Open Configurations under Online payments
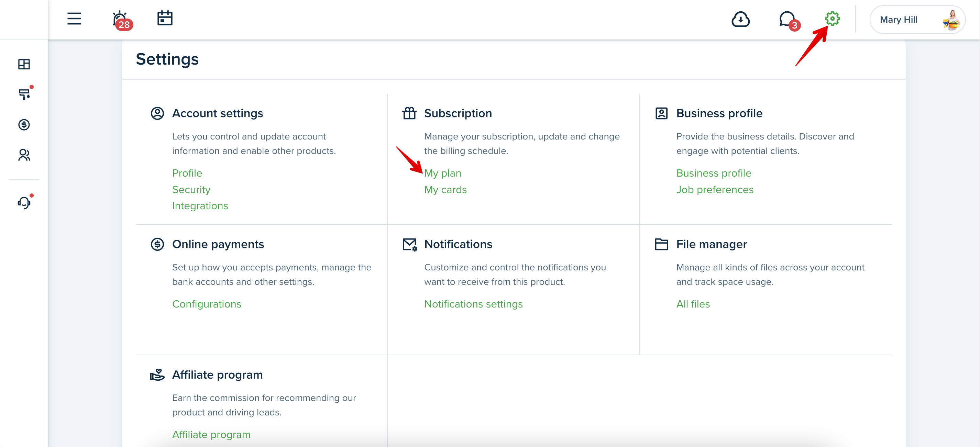Image resolution: width=980 pixels, height=447 pixels. [x=207, y=304]
